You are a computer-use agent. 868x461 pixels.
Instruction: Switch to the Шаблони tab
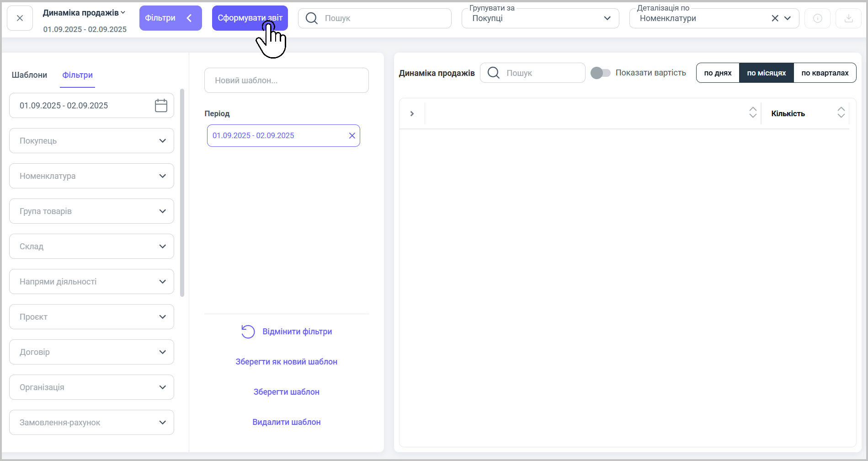29,75
